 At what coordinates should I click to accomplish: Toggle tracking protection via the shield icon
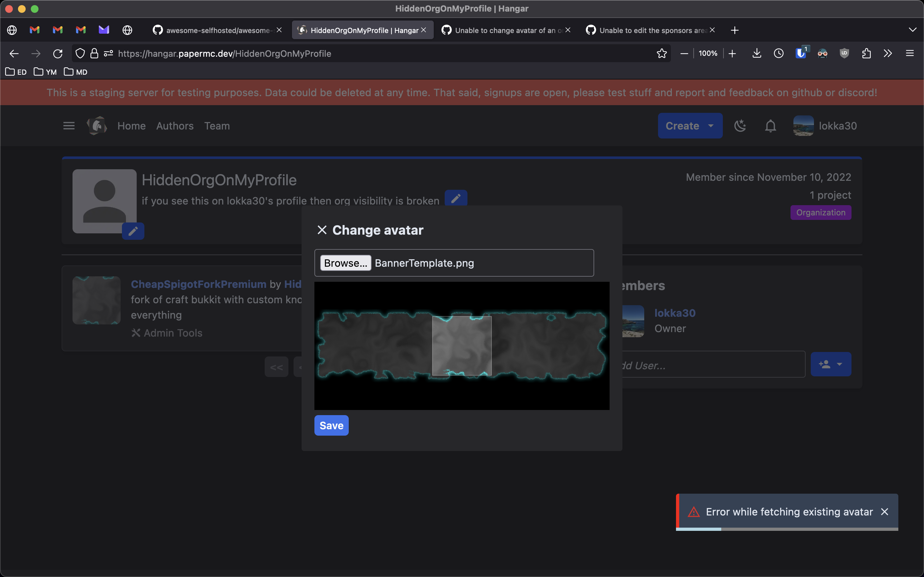coord(80,54)
